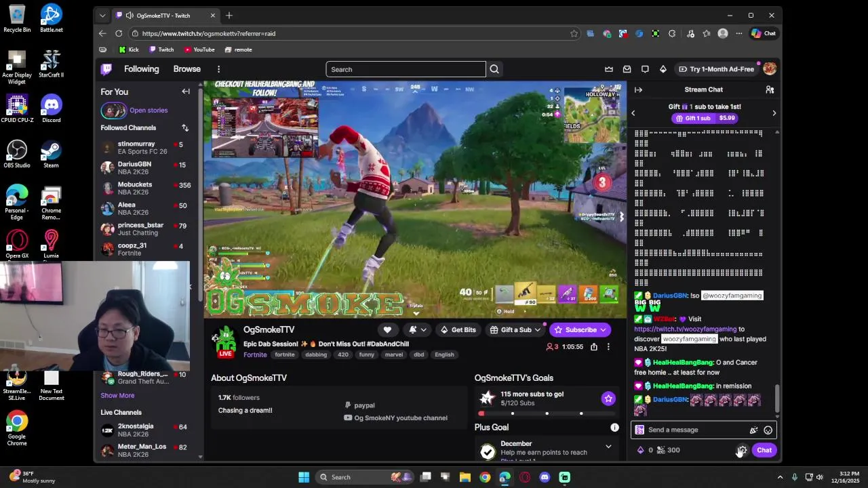The height and width of the screenshot is (488, 868).
Task: Click the Send a message field
Action: point(703,430)
